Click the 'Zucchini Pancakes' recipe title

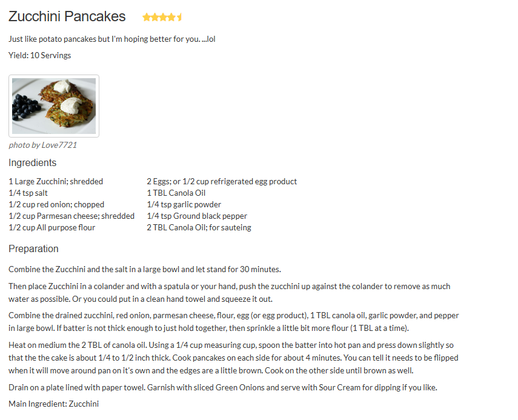coord(67,17)
